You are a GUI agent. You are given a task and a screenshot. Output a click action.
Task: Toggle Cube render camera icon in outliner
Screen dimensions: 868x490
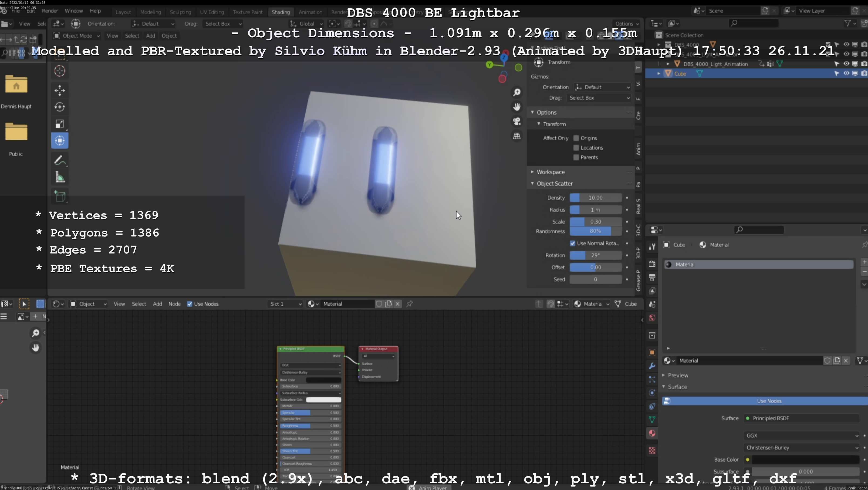click(864, 73)
